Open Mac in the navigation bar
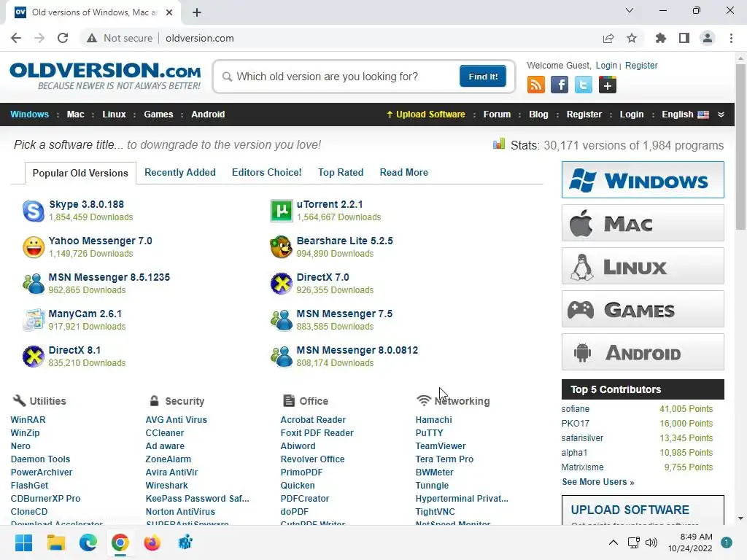This screenshot has height=560, width=747. (x=75, y=114)
